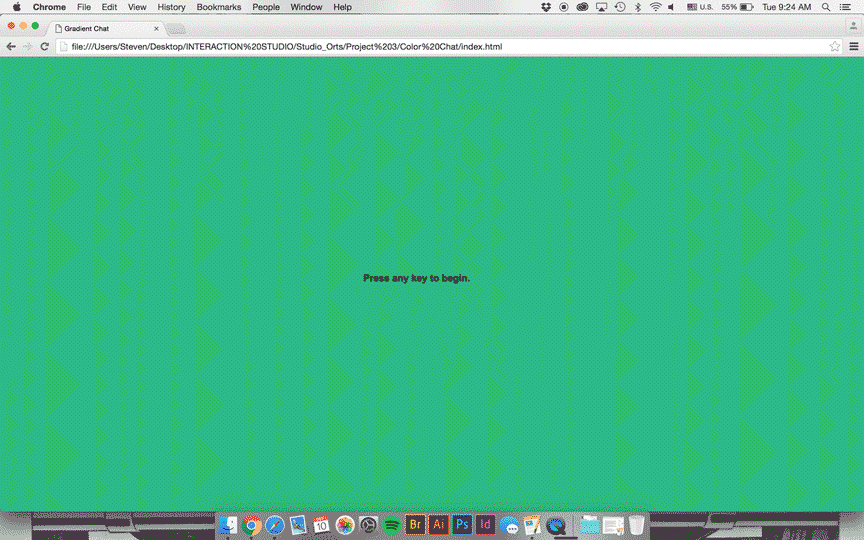The height and width of the screenshot is (540, 864).
Task: Click the Chrome profile avatar button
Action: [x=853, y=27]
